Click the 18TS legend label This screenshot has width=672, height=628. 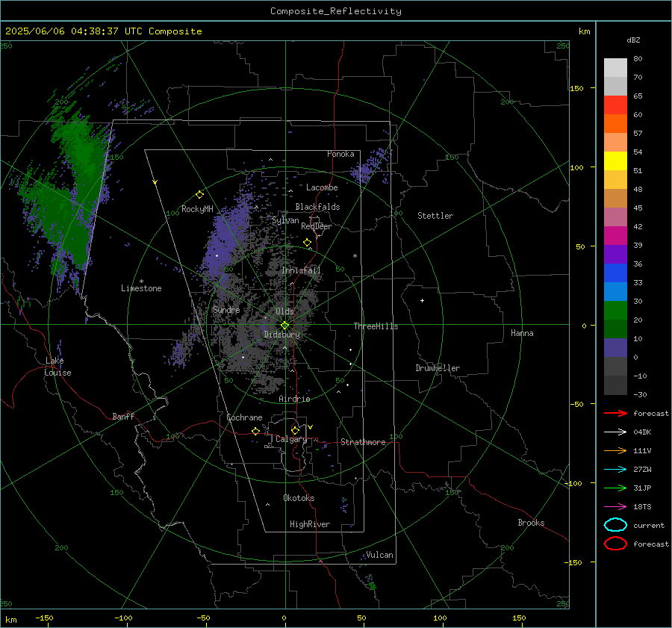642,507
